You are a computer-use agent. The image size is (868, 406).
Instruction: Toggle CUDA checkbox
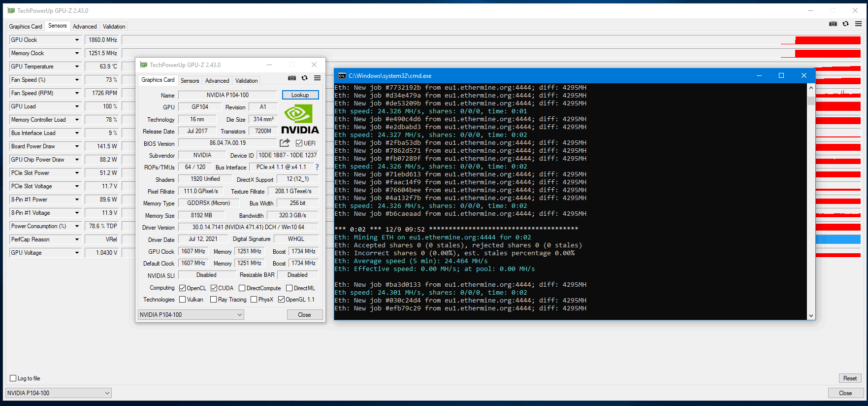click(214, 288)
